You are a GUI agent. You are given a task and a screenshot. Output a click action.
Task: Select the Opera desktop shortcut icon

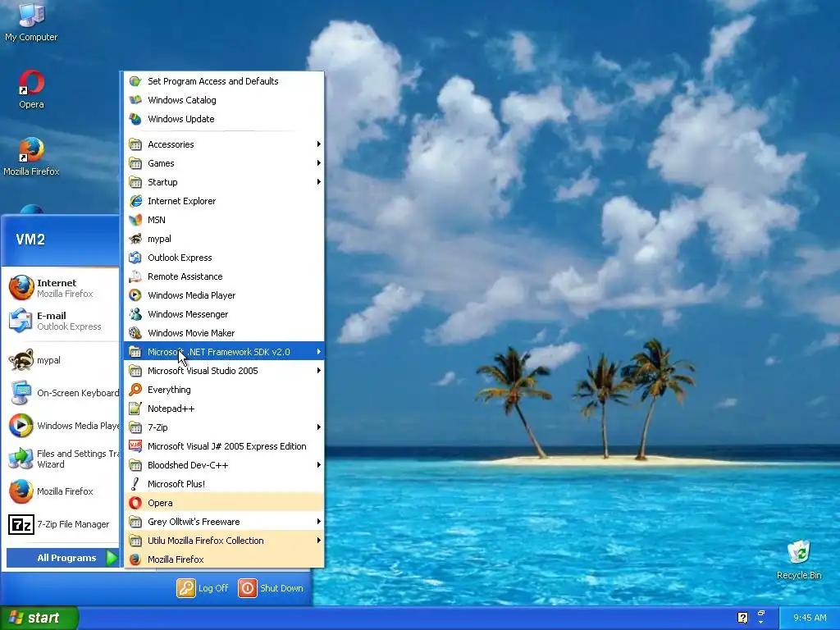tap(31, 89)
